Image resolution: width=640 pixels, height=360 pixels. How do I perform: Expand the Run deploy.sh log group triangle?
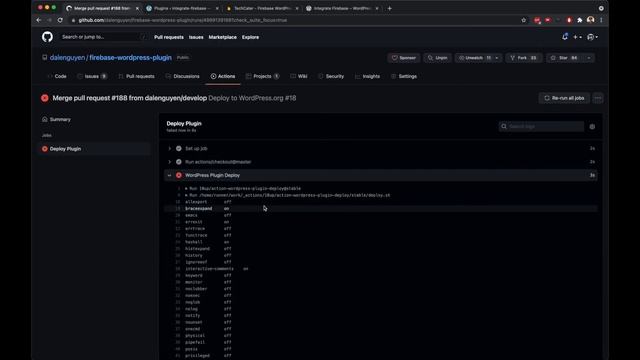tap(186, 195)
